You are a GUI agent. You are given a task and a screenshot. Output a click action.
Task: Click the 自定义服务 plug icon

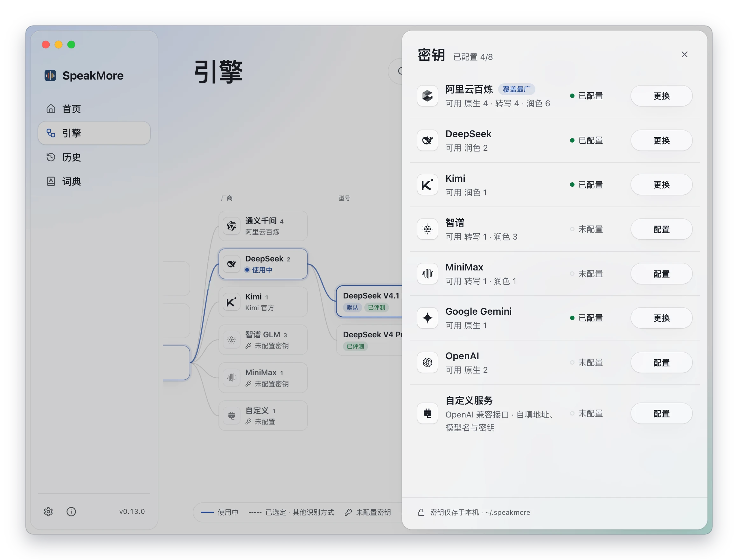pos(427,413)
